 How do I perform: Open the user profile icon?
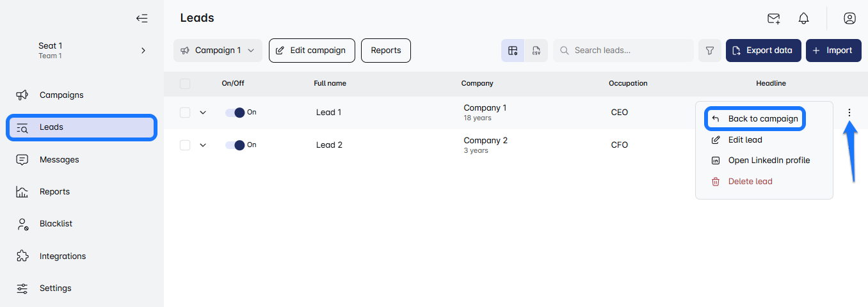pyautogui.click(x=849, y=19)
